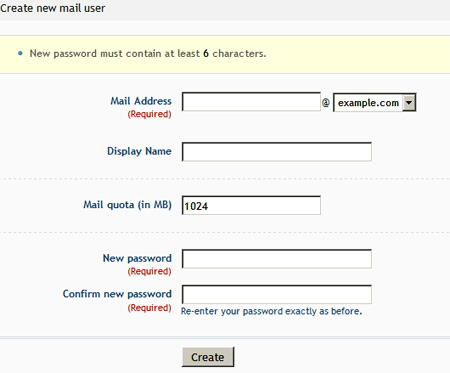450x373 pixels.
Task: Click the Confirm new password label
Action: pos(117,294)
